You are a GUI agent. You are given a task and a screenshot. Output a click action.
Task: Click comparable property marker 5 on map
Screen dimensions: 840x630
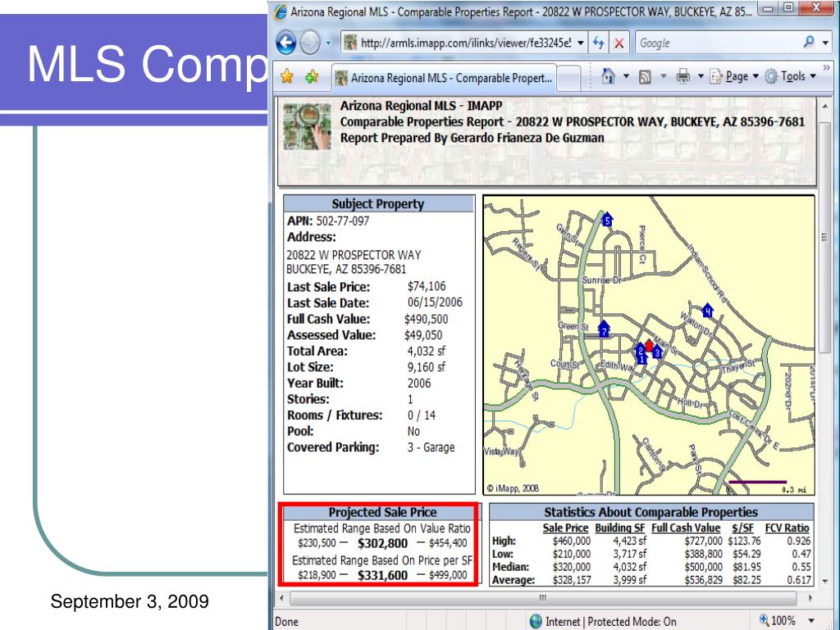(608, 220)
